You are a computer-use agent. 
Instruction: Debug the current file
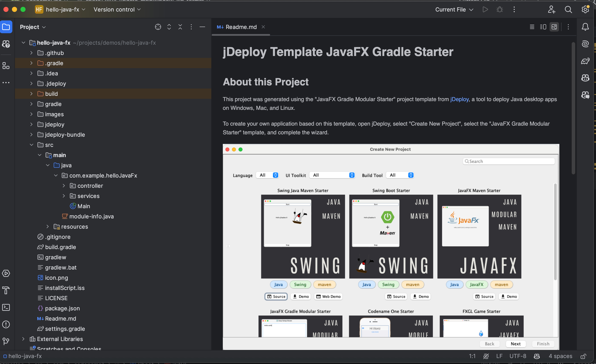click(x=500, y=9)
